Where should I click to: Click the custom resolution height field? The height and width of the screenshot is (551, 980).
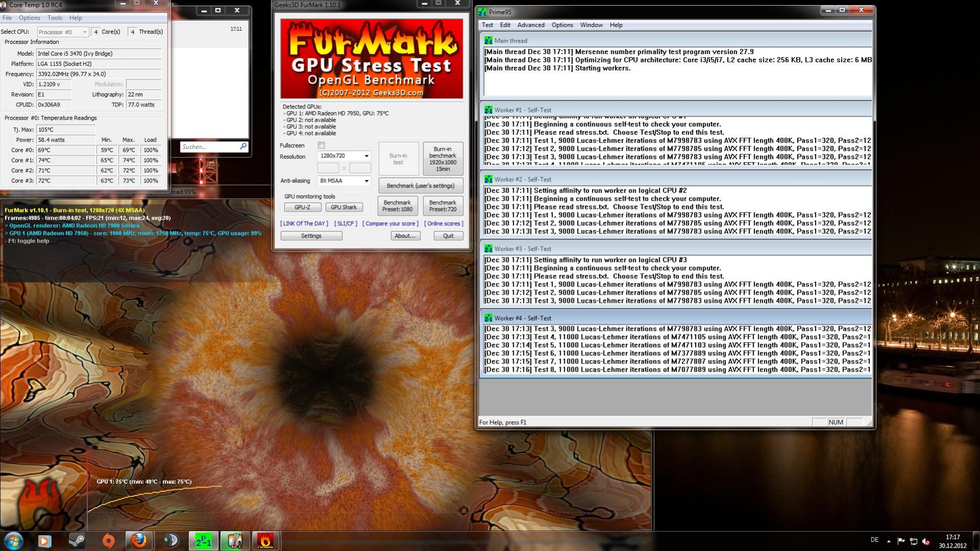[x=360, y=168]
